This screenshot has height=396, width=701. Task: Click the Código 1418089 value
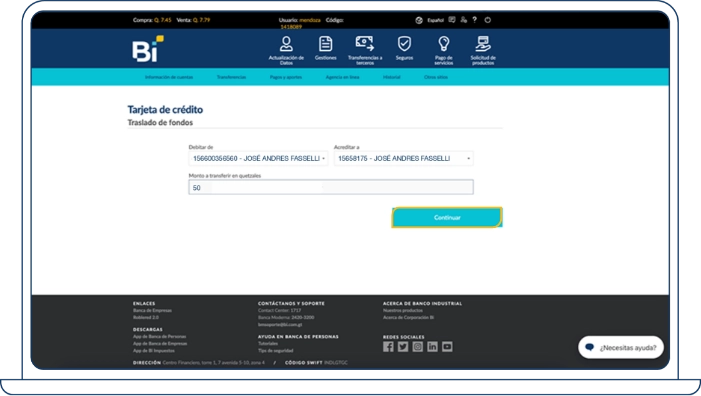[x=291, y=27]
